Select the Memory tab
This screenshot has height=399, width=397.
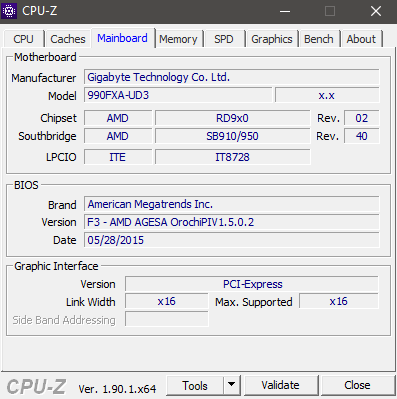[x=178, y=39]
